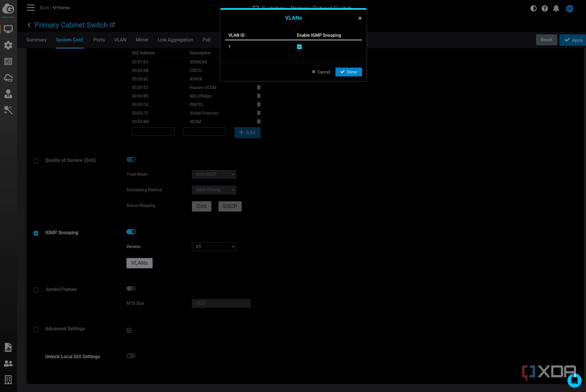Open the devices monitor sidebar icon
Image resolution: width=586 pixels, height=392 pixels.
click(8, 29)
